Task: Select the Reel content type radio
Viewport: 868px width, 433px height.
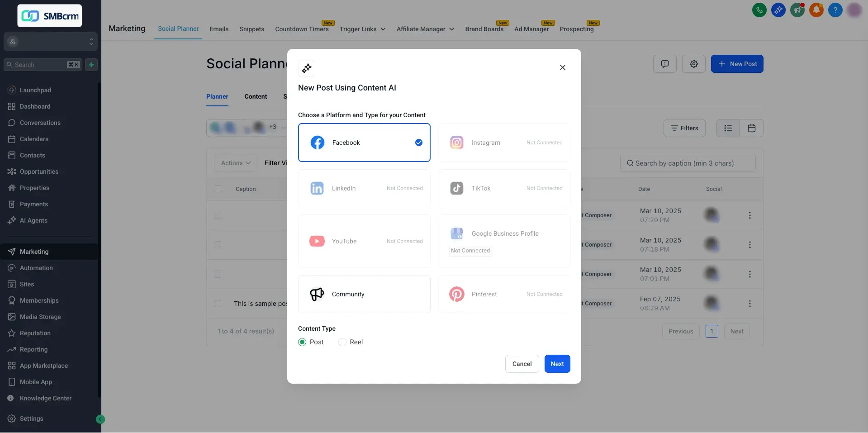Action: click(x=342, y=342)
